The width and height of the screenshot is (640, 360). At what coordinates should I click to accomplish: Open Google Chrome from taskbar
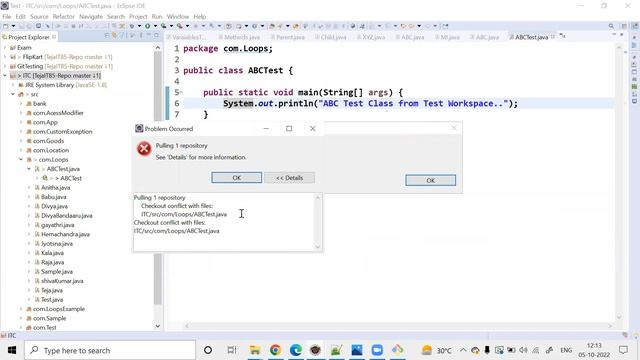coord(275,350)
